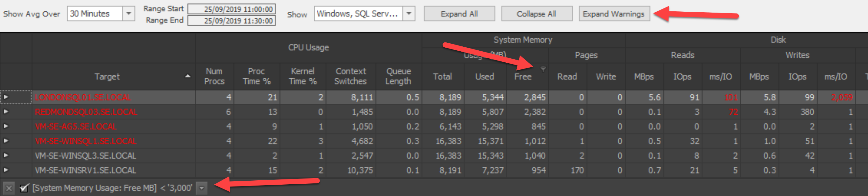Open the Show Avg Over dropdown
This screenshot has height=196, width=868.
pos(128,14)
